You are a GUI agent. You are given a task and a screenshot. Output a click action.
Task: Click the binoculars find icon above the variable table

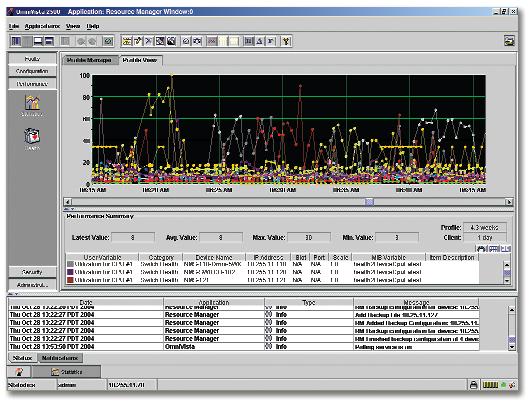[481, 249]
